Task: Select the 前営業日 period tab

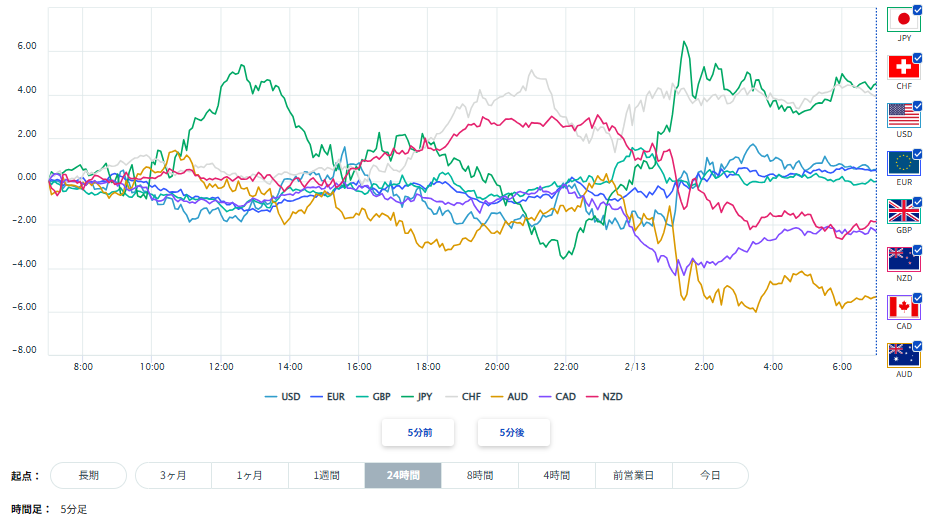Action: [634, 475]
